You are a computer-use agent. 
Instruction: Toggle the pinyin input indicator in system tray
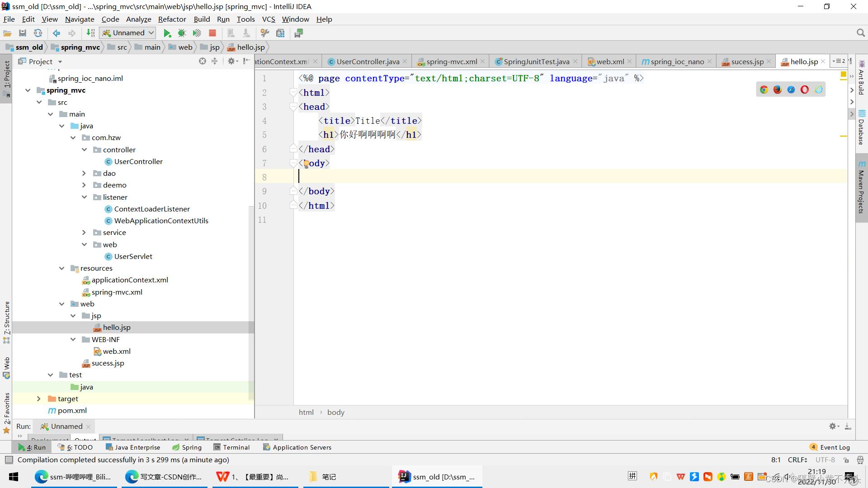tap(632, 476)
